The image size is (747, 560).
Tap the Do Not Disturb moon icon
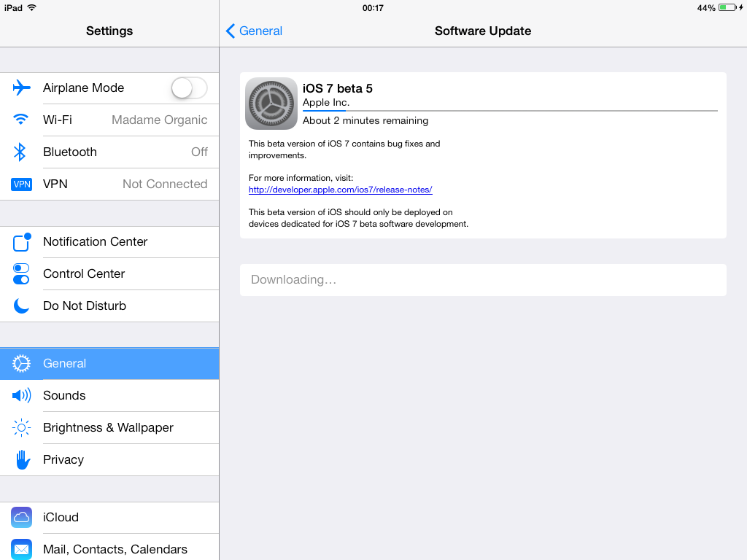coord(21,306)
